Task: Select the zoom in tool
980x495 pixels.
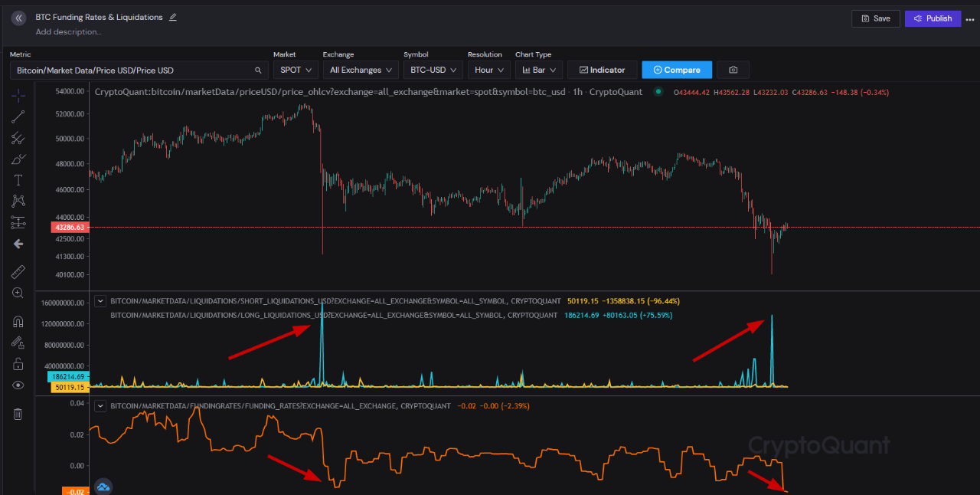Action: [x=18, y=293]
